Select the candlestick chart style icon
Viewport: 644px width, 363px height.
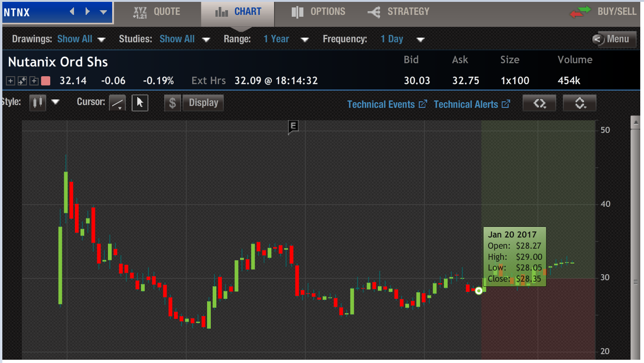[x=38, y=103]
